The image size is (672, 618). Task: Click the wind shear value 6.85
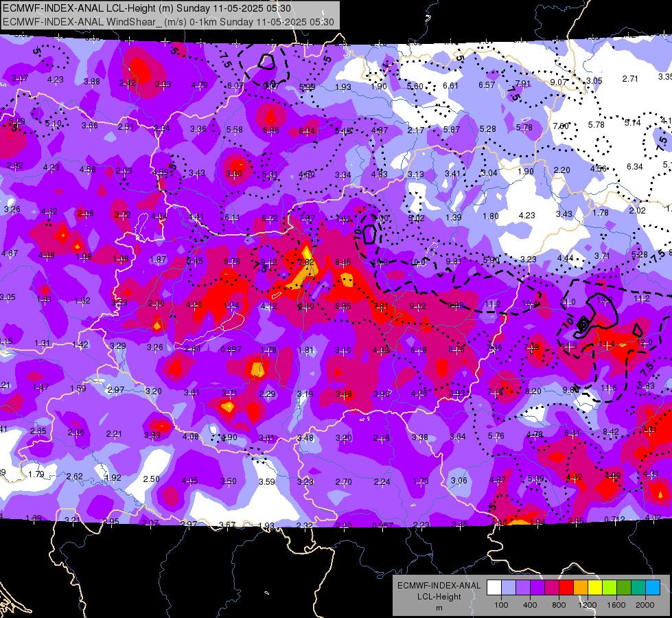point(343,306)
